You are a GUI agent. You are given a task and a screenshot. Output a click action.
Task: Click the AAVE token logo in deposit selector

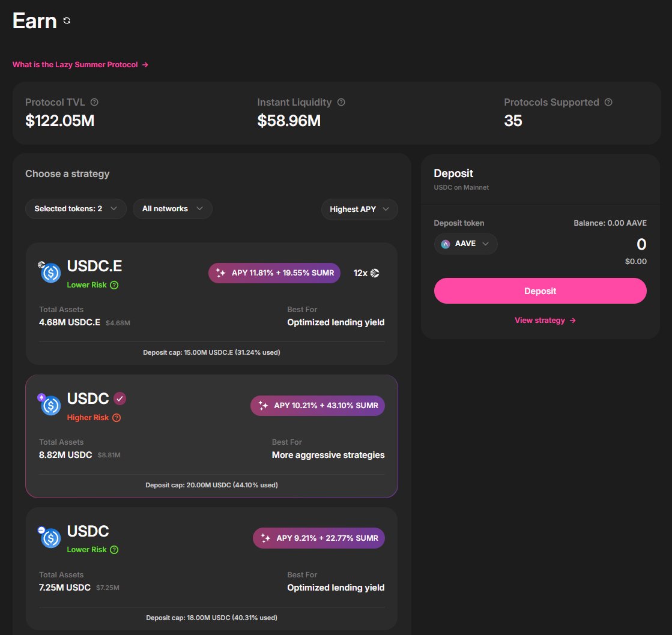click(x=446, y=244)
